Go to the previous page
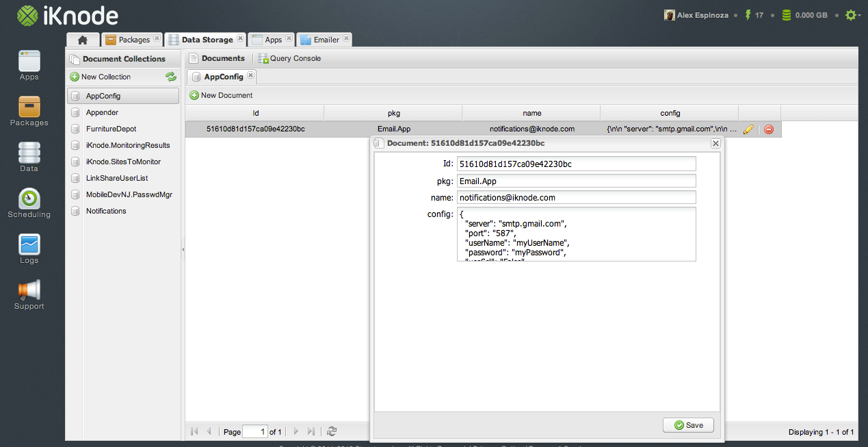This screenshot has height=447, width=868. click(x=209, y=432)
